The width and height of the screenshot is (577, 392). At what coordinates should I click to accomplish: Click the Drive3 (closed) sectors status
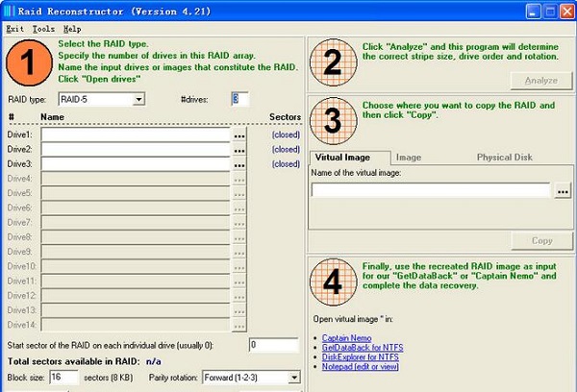pyautogui.click(x=286, y=164)
